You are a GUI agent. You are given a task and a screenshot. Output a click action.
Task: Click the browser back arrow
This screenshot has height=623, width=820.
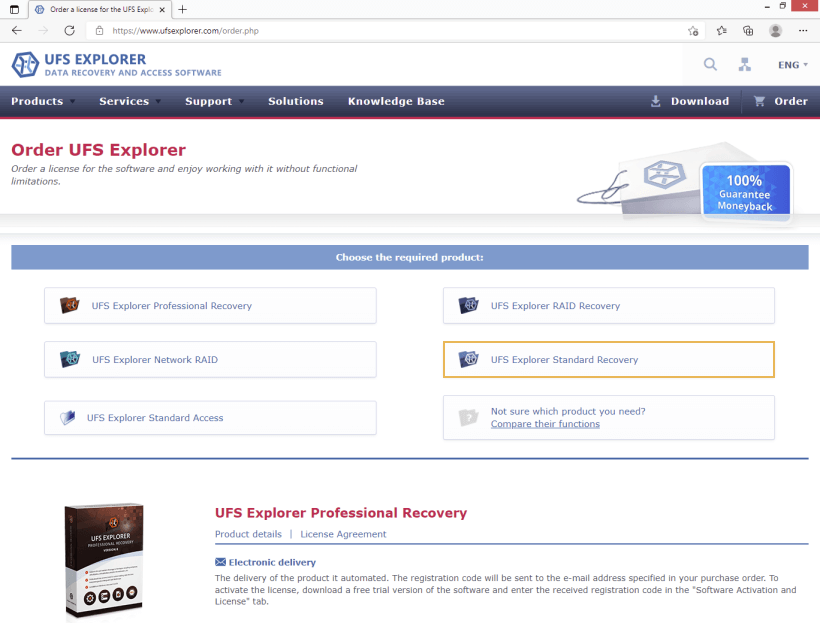click(x=17, y=30)
